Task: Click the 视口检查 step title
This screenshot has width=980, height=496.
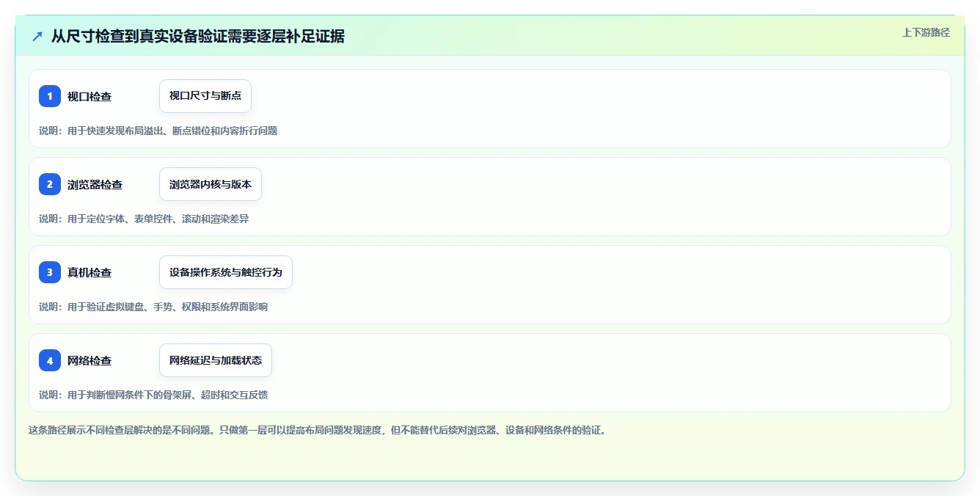Action: tap(89, 97)
